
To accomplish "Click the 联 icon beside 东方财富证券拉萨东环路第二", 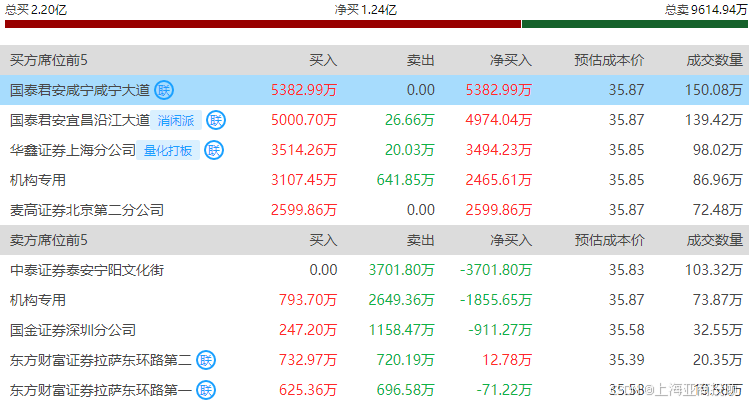I will pos(206,360).
